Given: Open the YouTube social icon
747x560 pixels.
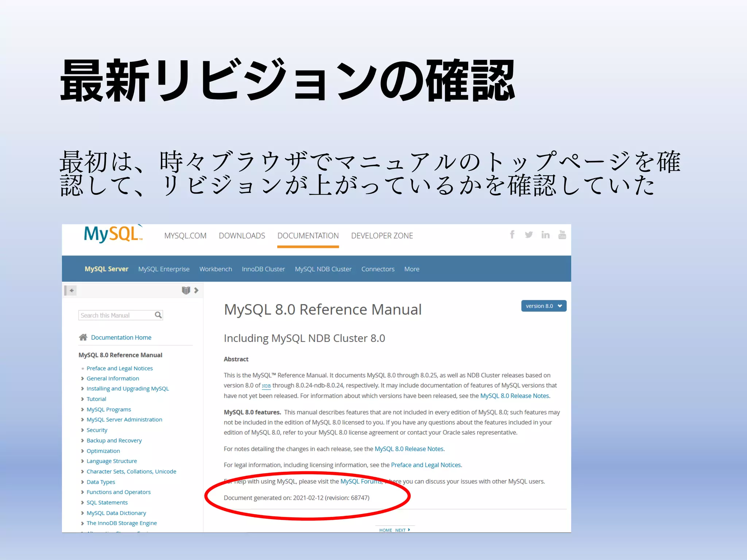Looking at the screenshot, I should [x=562, y=234].
